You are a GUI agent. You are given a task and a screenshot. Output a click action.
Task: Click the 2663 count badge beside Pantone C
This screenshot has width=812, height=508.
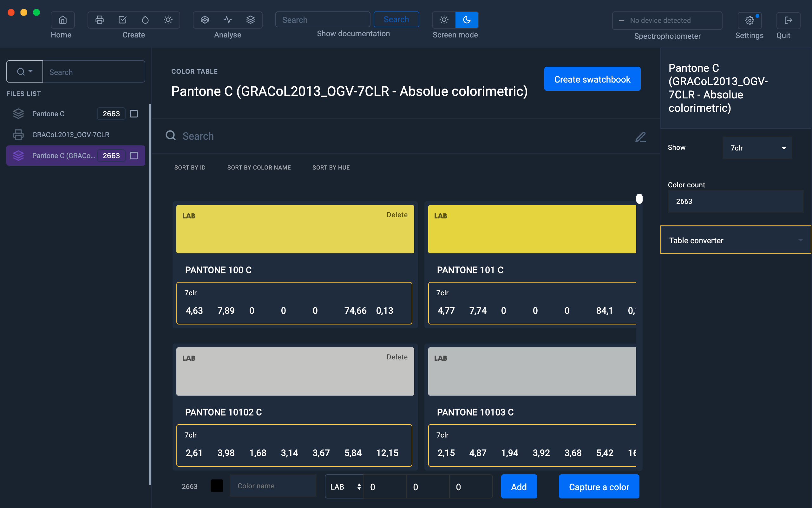tap(111, 114)
